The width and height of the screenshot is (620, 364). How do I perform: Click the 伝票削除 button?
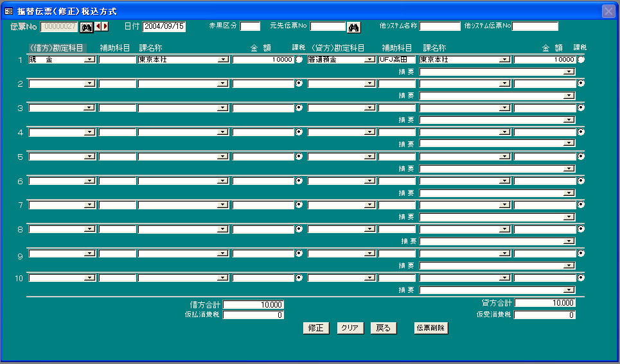pyautogui.click(x=431, y=328)
